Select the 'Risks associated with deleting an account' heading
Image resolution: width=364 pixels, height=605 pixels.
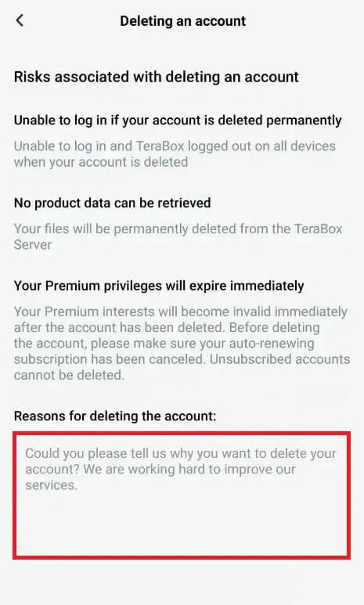[x=157, y=77]
